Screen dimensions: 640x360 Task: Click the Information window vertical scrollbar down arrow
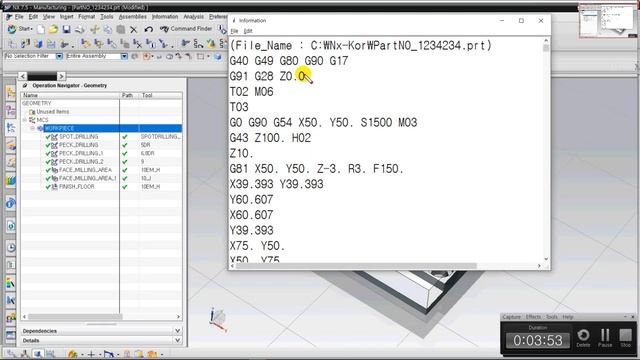tap(546, 259)
